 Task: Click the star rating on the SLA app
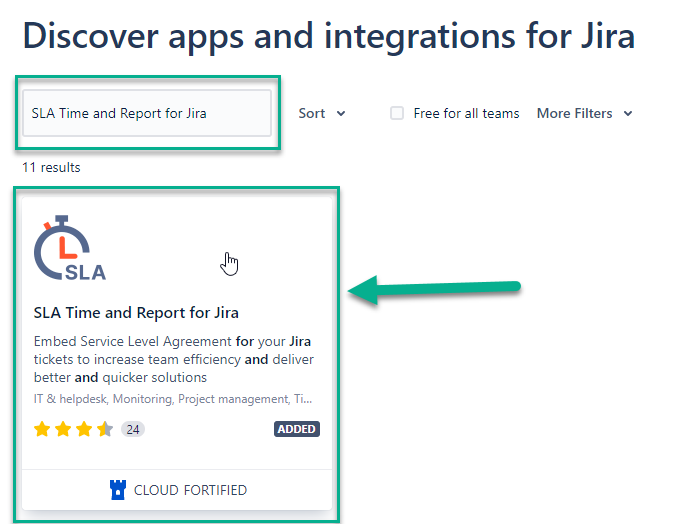point(73,429)
